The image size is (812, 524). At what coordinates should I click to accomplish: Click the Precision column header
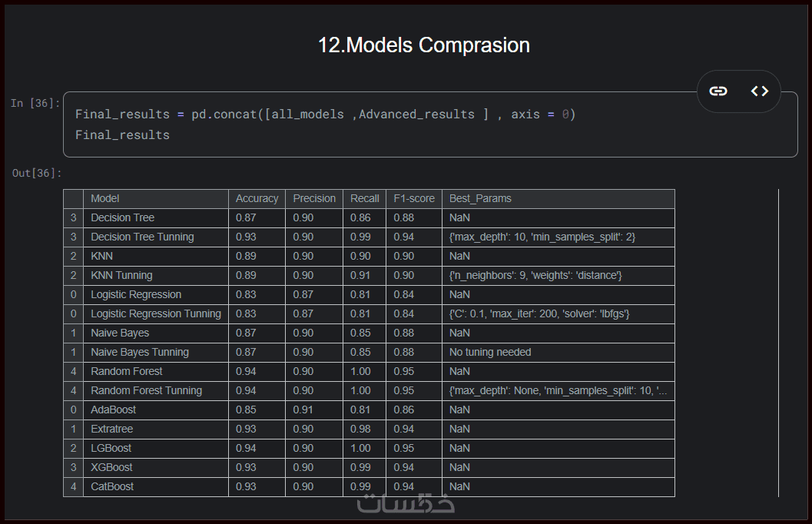(x=314, y=198)
